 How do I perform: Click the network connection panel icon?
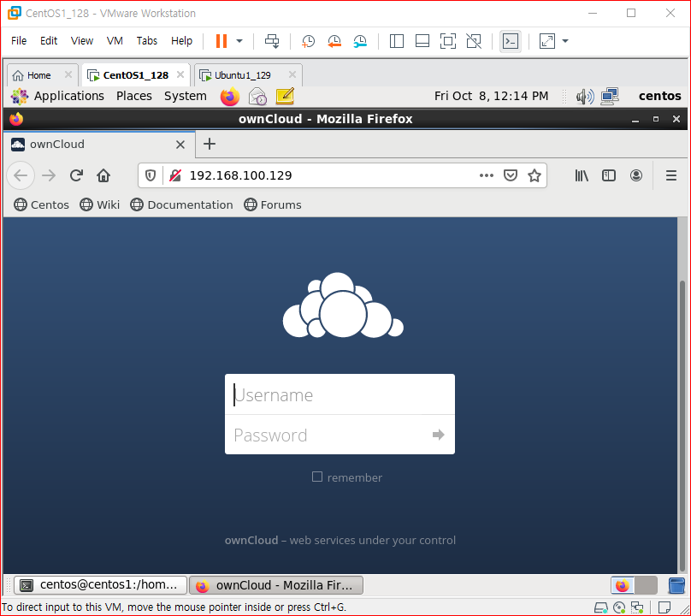[x=610, y=96]
